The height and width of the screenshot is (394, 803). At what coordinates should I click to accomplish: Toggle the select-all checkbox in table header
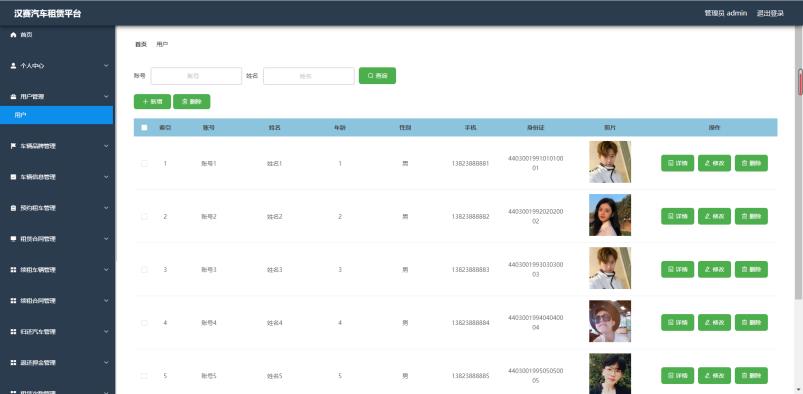pyautogui.click(x=144, y=128)
